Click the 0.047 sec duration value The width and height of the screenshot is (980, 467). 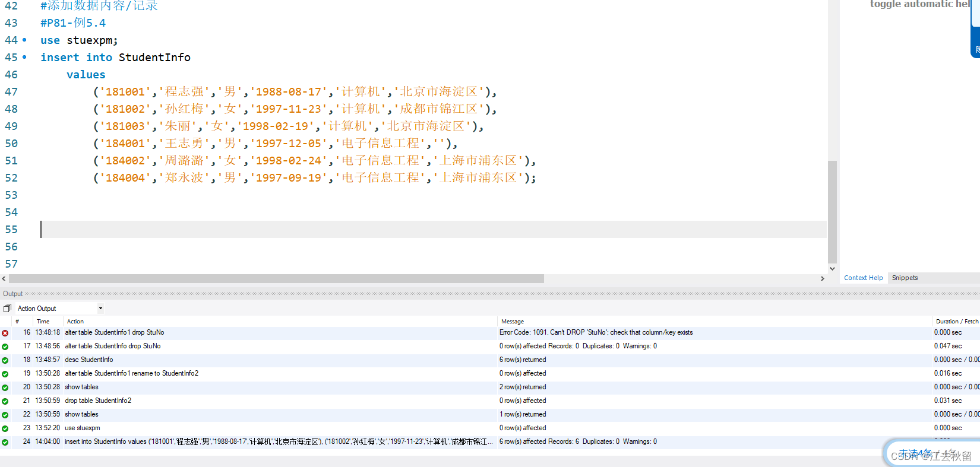(x=948, y=346)
